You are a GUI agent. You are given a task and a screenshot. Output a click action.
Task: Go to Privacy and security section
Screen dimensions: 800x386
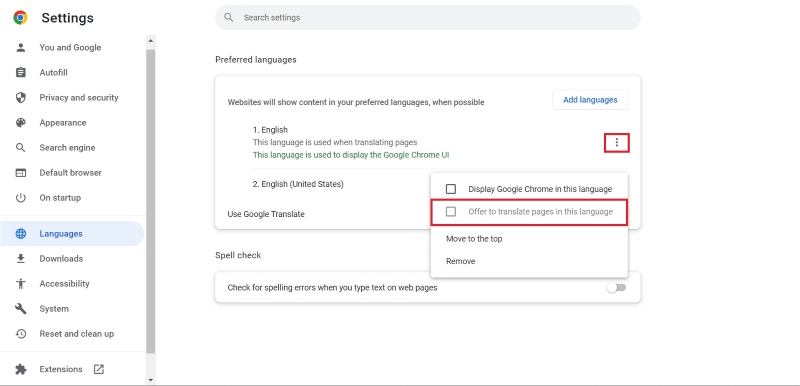(x=79, y=97)
